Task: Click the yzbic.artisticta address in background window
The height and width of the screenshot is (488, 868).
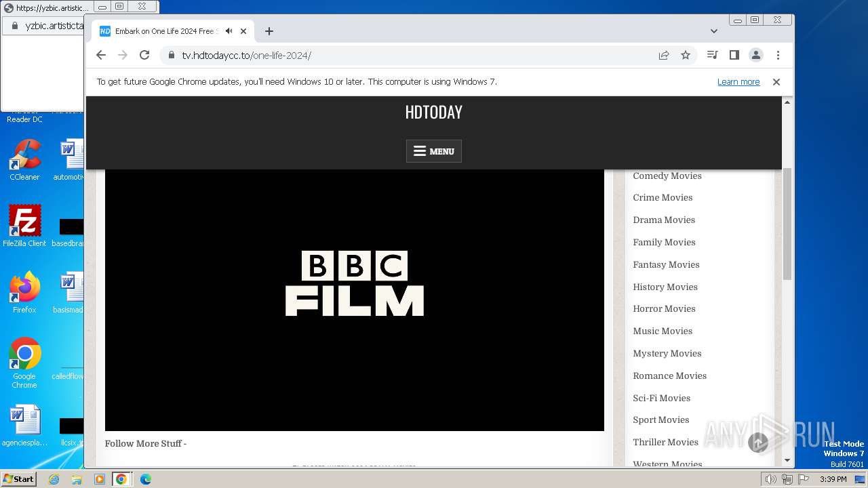Action: point(54,26)
